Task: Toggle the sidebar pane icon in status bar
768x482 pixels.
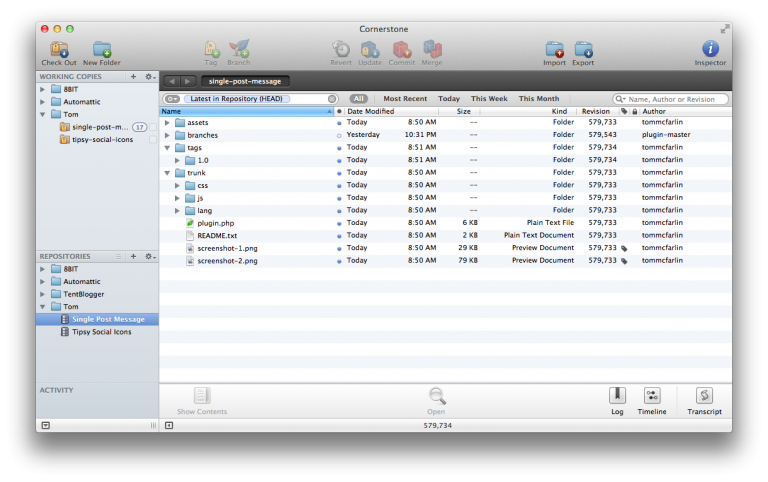Action: (46, 426)
